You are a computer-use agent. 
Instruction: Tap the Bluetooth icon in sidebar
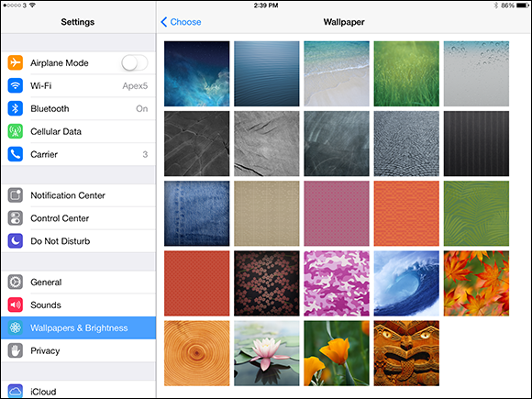coord(16,108)
